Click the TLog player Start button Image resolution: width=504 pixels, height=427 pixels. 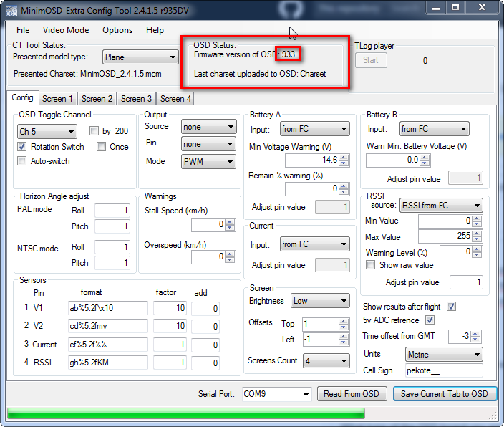(x=371, y=60)
